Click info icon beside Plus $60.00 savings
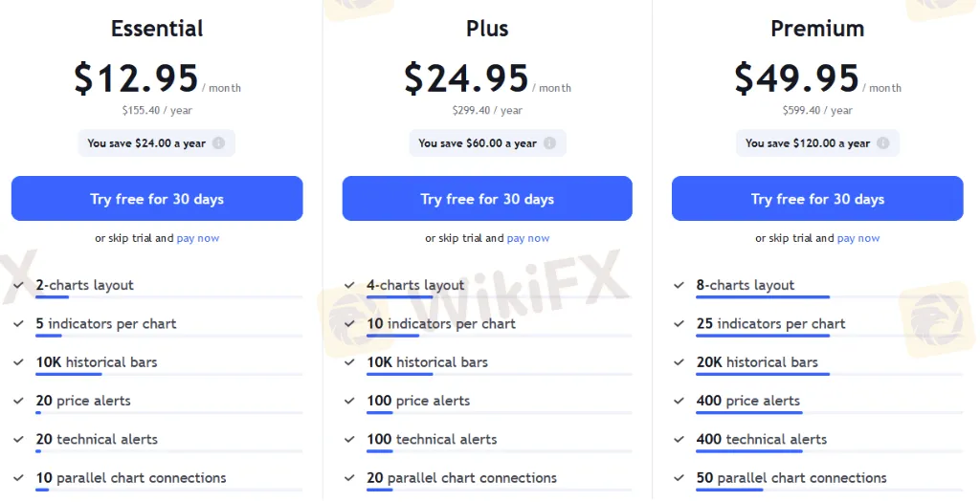The image size is (980, 502). click(x=550, y=143)
